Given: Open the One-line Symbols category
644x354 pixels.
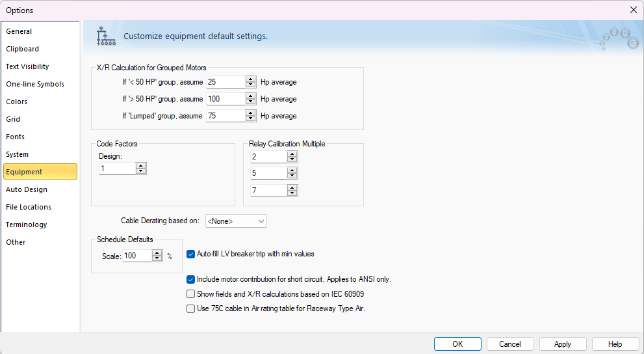Looking at the screenshot, I should point(35,84).
